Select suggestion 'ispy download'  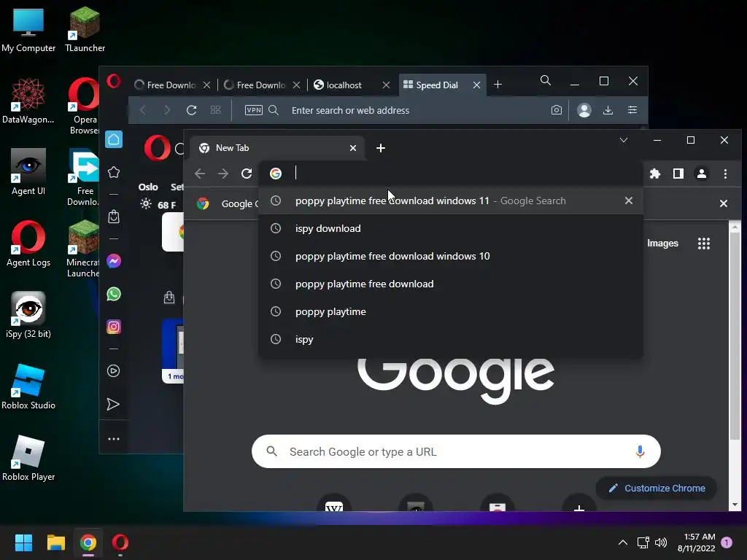[451, 228]
